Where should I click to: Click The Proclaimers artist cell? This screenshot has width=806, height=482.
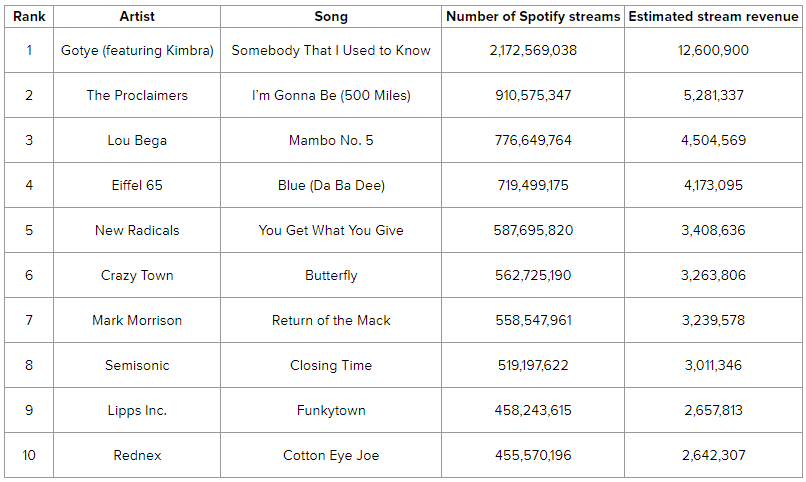(x=137, y=95)
